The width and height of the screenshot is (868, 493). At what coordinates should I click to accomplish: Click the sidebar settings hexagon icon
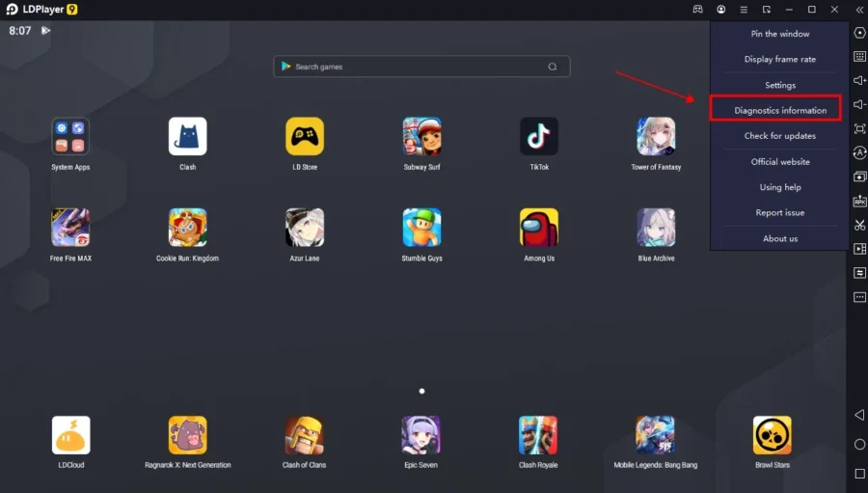[859, 33]
